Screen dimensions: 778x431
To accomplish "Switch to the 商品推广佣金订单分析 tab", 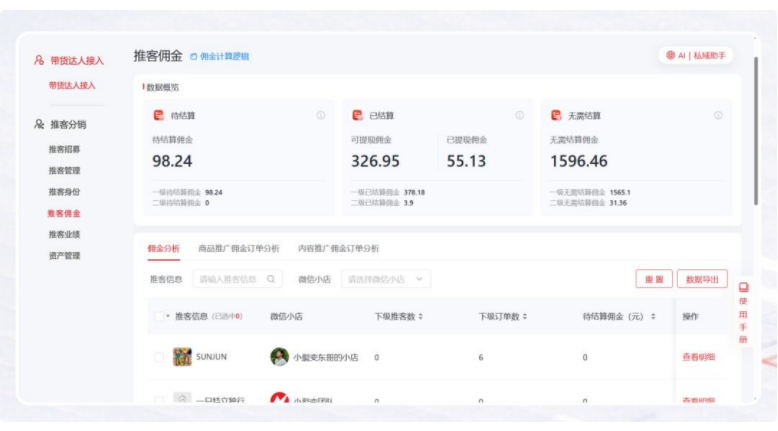I will (239, 248).
